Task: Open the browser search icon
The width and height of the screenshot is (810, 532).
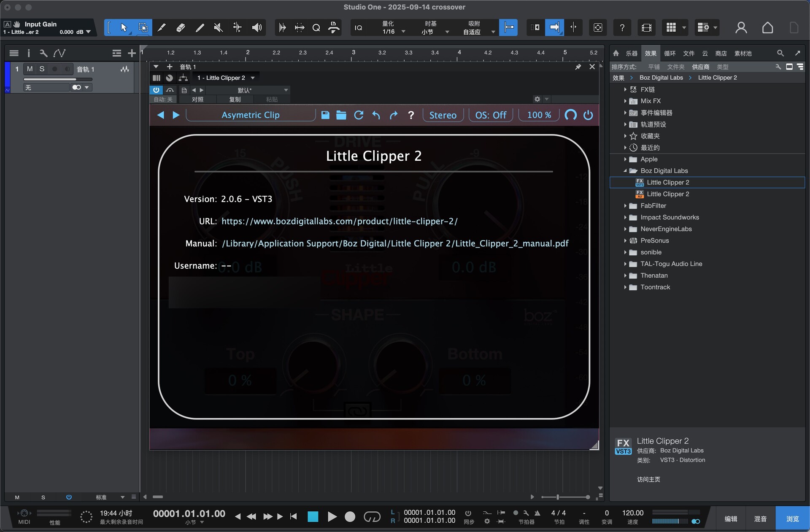Action: 780,53
